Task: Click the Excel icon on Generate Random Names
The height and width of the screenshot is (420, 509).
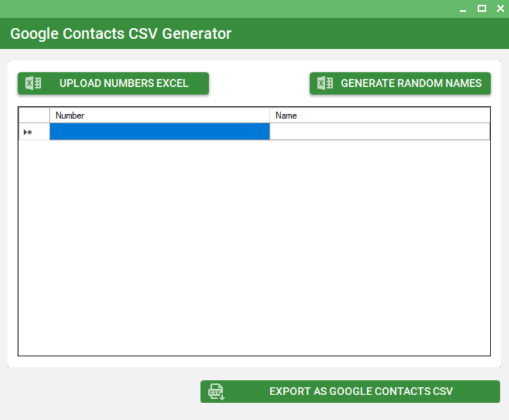Action: click(x=325, y=84)
